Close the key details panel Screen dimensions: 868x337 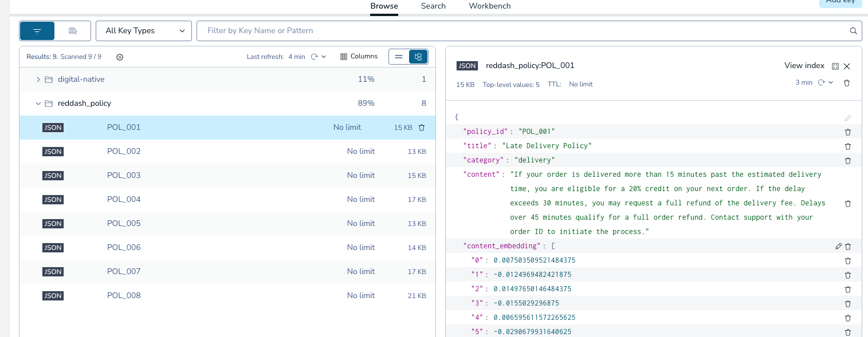tap(847, 66)
